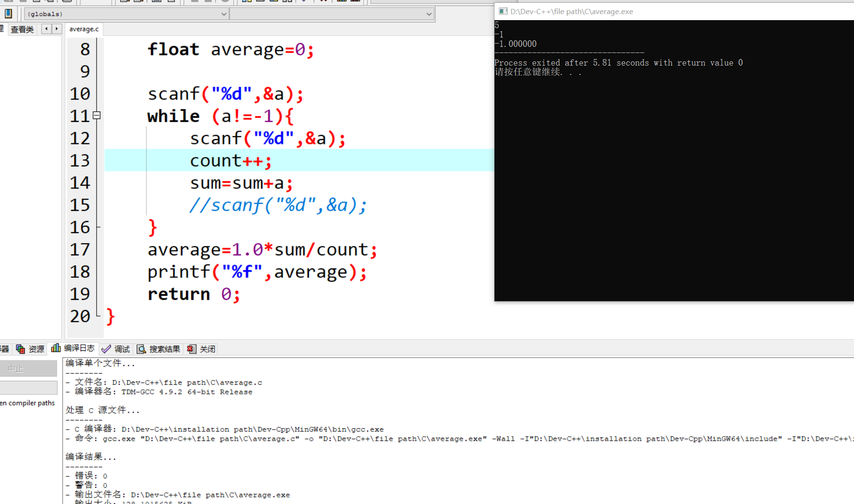Expand the (globals) scope dropdown
The image size is (854, 504).
(126, 14)
